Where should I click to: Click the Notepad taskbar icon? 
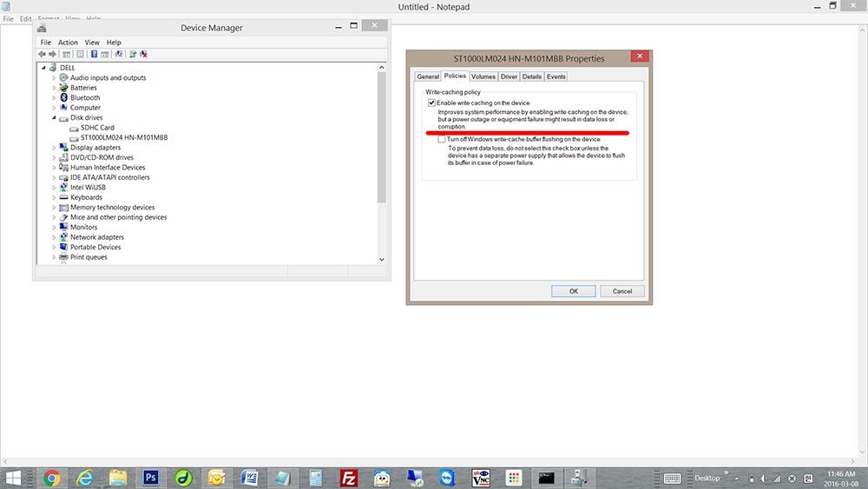[x=282, y=478]
